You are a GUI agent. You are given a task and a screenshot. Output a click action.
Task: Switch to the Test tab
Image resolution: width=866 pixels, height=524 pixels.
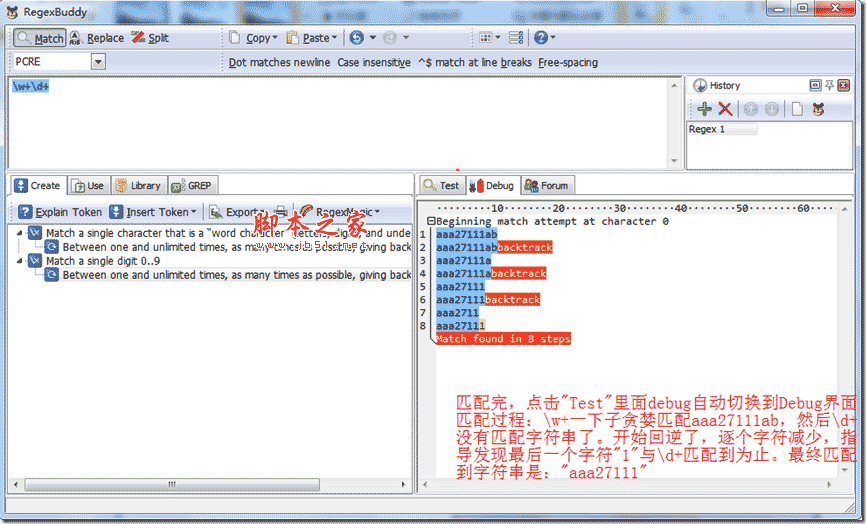(x=442, y=186)
